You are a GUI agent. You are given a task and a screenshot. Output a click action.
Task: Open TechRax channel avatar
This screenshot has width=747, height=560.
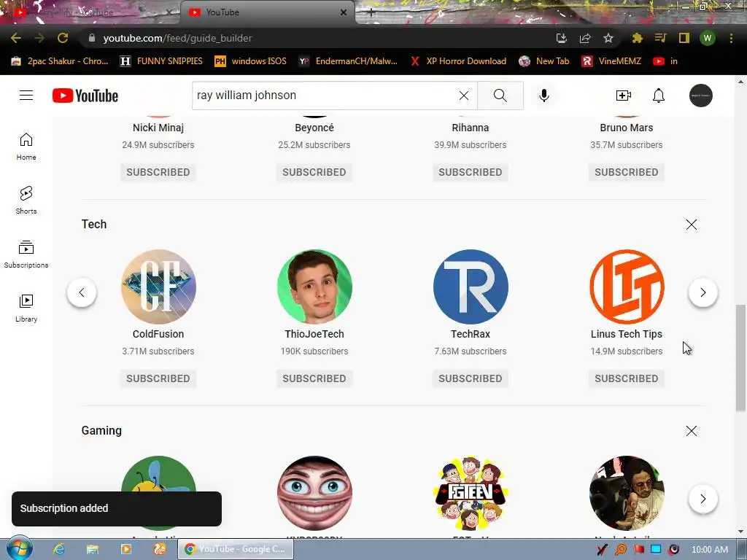[x=471, y=287]
